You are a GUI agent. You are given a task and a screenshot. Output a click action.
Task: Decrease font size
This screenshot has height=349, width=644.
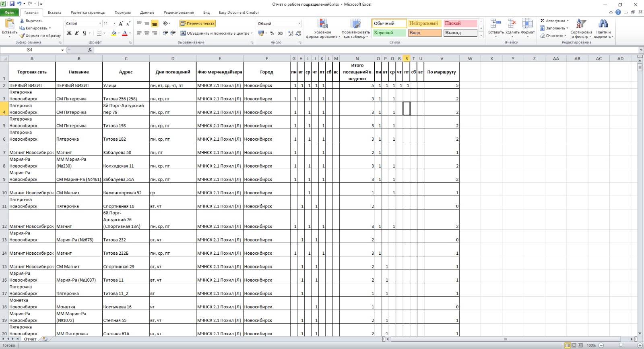(x=128, y=23)
